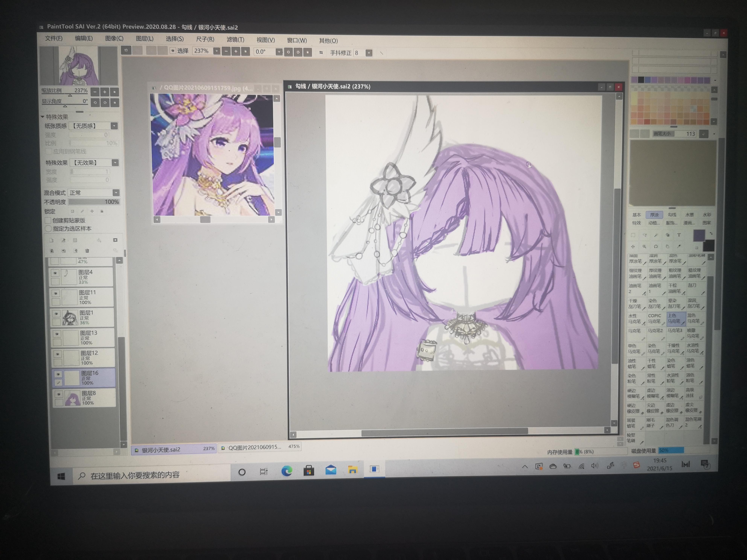
Task: Select the eyedropper color picker tool
Action: 679,247
